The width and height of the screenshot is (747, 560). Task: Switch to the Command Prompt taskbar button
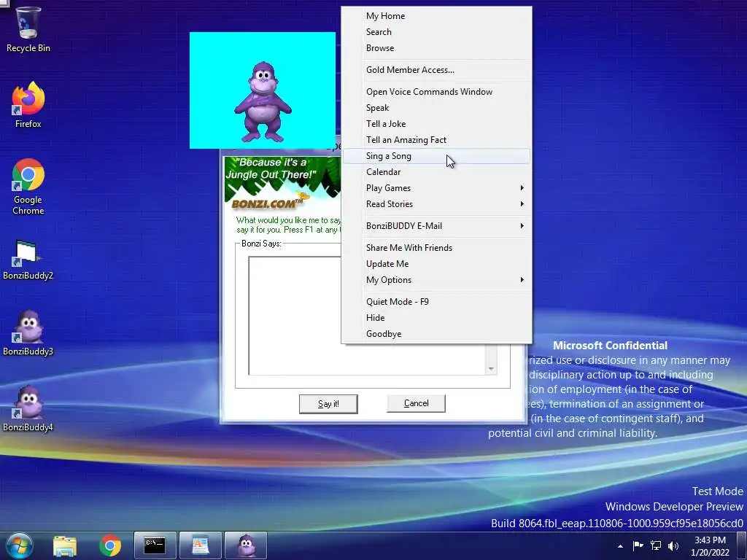[155, 545]
